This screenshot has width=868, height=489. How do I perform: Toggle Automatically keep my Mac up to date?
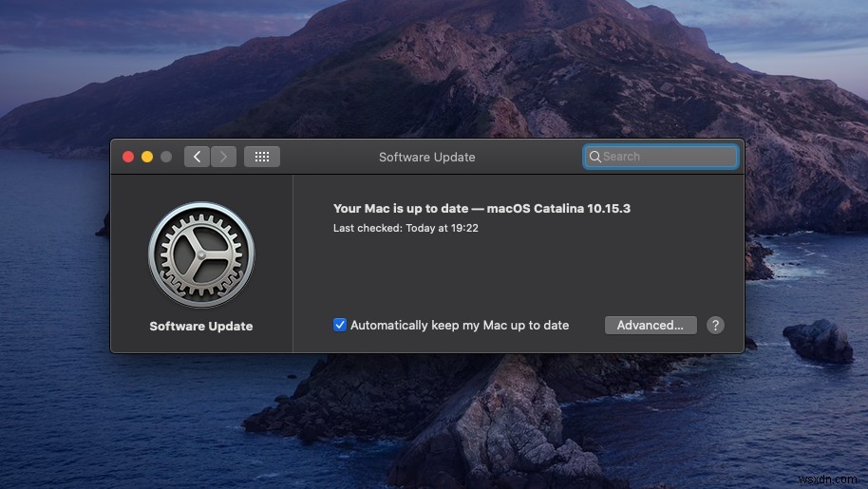click(340, 325)
